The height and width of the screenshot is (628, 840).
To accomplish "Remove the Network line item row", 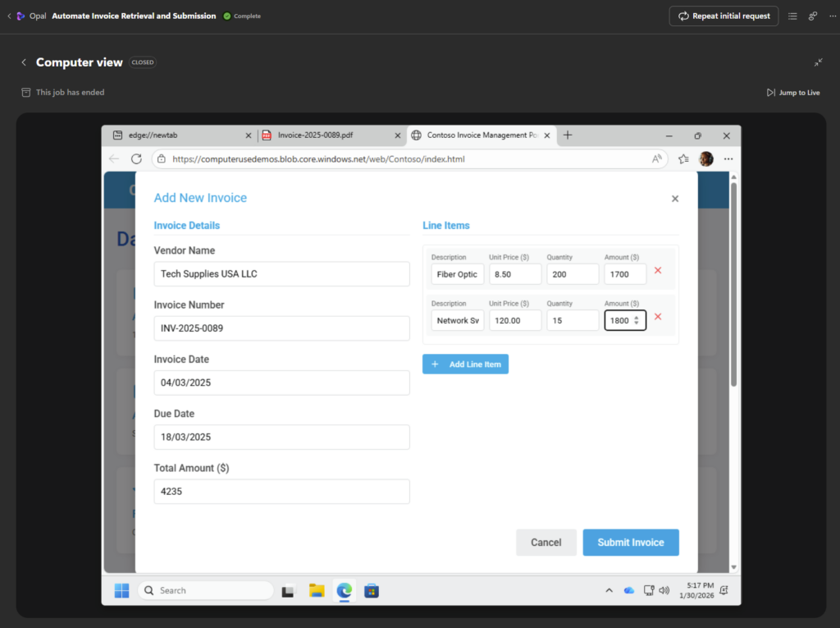I will click(x=658, y=317).
